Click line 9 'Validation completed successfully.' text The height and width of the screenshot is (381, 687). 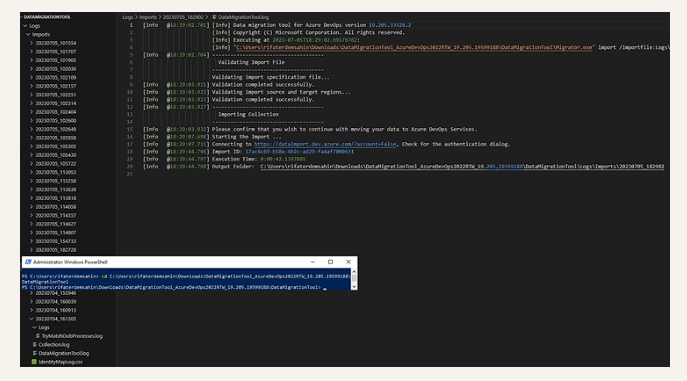[263, 85]
